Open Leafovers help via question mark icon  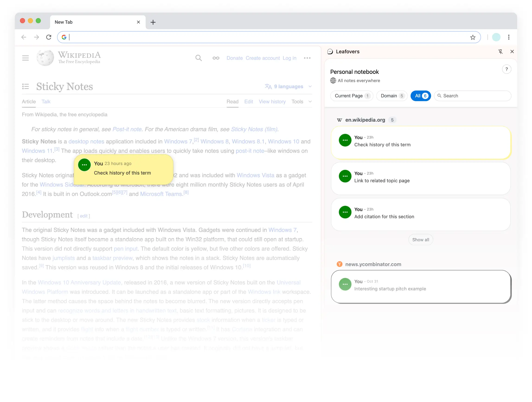(x=507, y=69)
